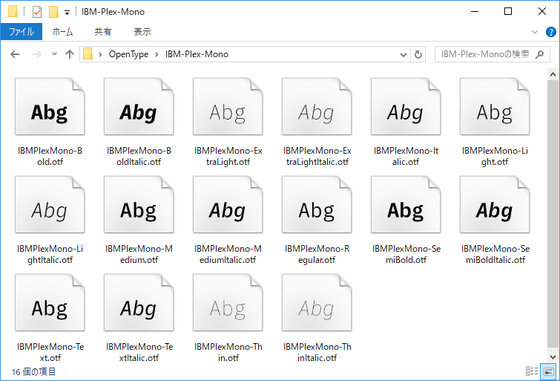Select IBMPlexMono-SemiBold.otf file icon
The image size is (560, 381).
tap(406, 205)
